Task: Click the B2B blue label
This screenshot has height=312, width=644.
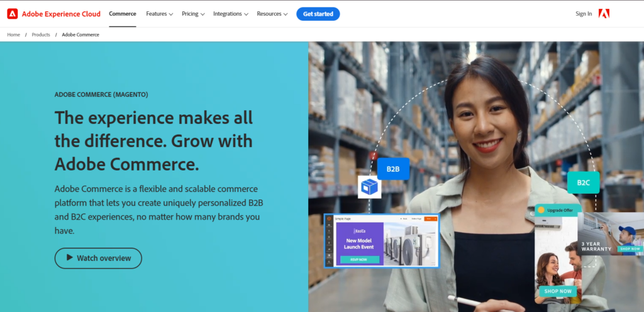Action: (x=393, y=169)
